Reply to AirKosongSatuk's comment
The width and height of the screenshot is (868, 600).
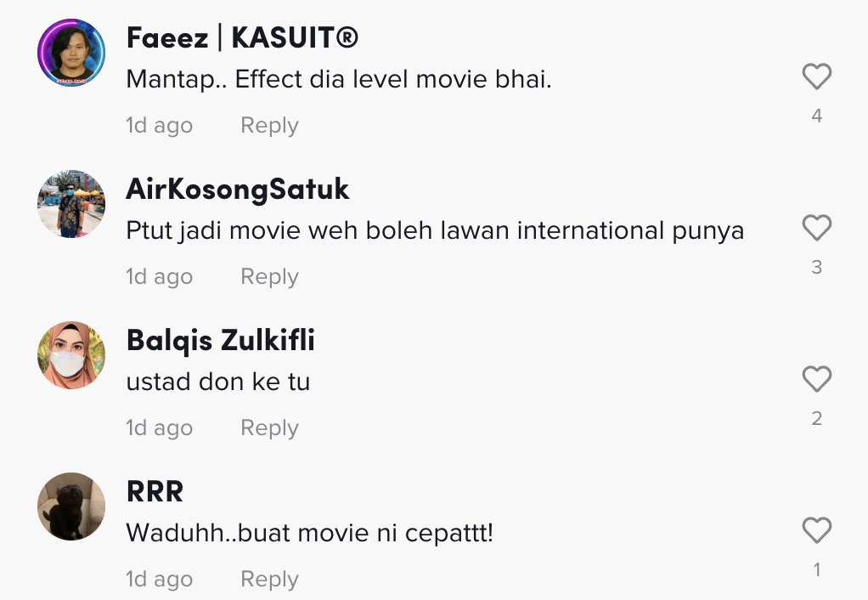pyautogui.click(x=269, y=277)
